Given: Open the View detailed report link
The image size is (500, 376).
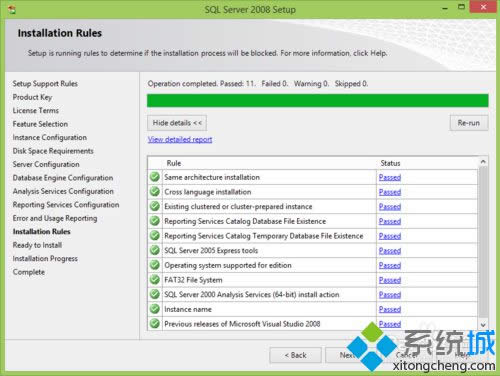Looking at the screenshot, I should [x=180, y=139].
